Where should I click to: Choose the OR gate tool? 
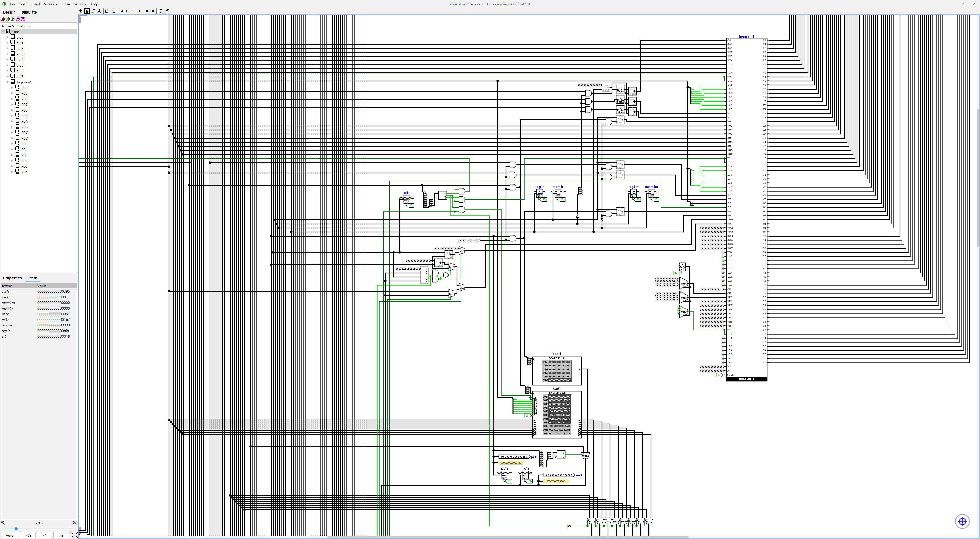(133, 11)
